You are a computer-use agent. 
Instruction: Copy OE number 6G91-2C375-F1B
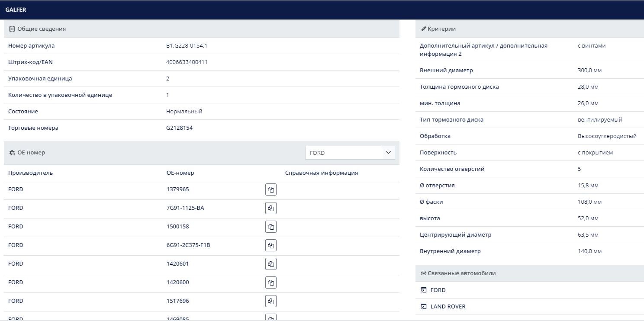click(x=271, y=245)
